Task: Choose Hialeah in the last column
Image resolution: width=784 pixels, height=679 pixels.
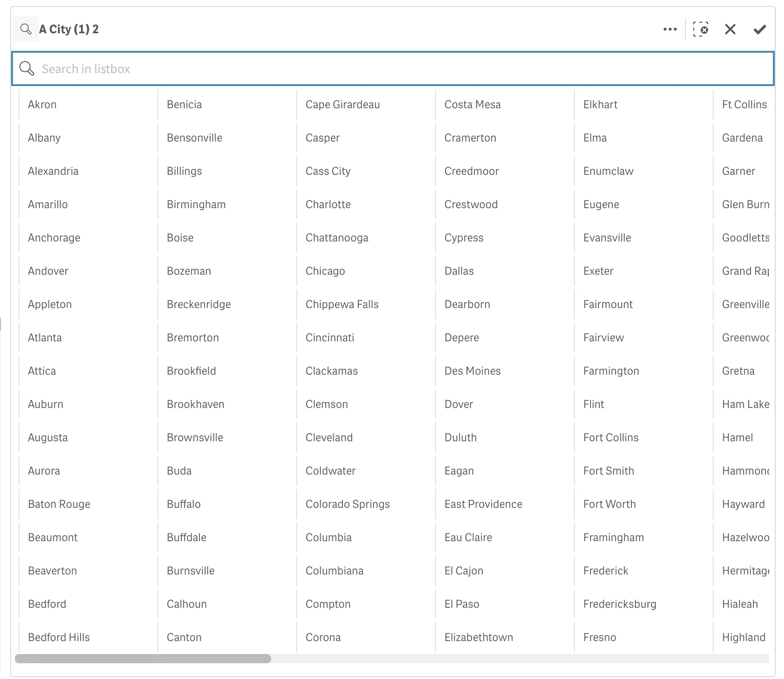Action: point(739,604)
